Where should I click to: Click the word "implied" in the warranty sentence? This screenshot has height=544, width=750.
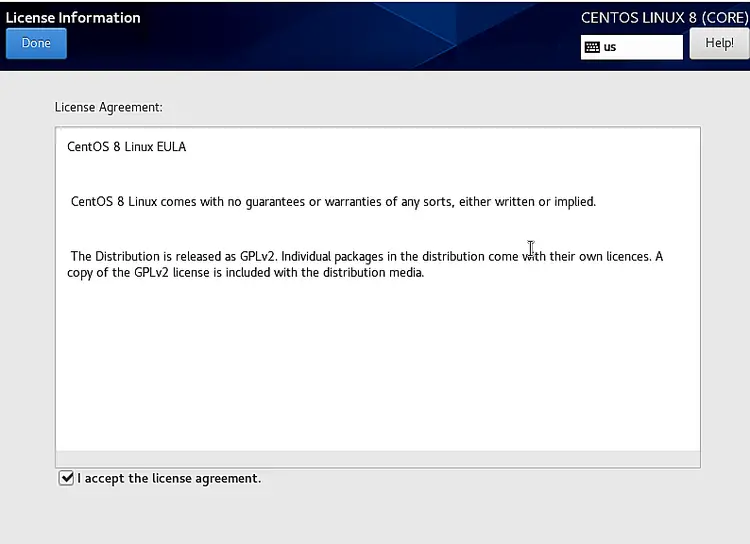[x=573, y=202]
